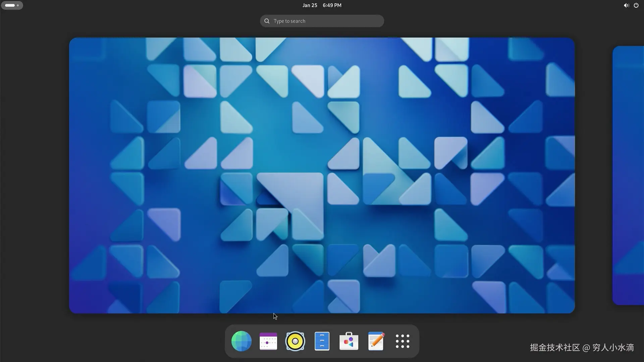The height and width of the screenshot is (362, 644).
Task: Click the small dot workspace indicator
Action: [18, 5]
